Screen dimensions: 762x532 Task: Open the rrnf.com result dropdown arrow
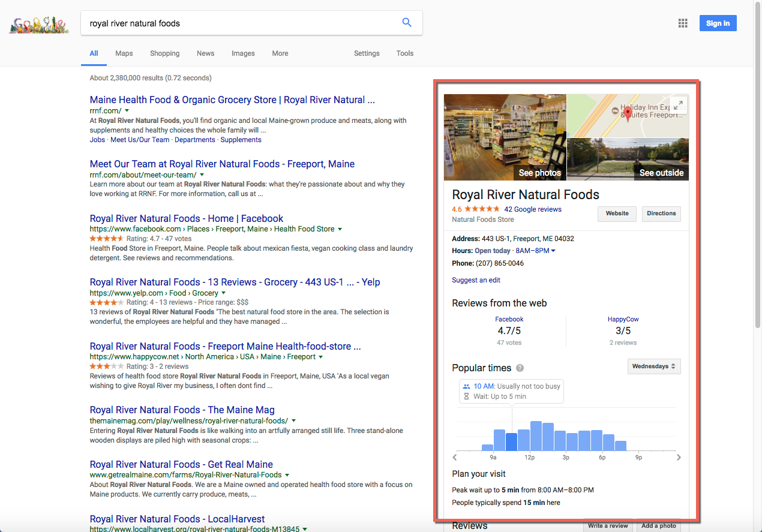pos(127,111)
